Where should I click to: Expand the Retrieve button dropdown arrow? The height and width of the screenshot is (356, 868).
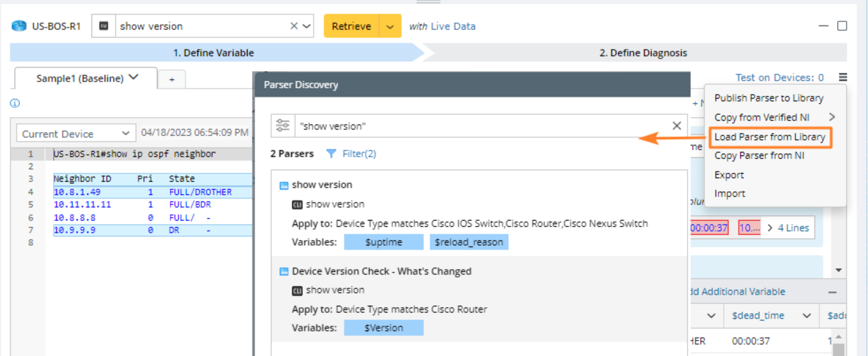click(x=390, y=27)
